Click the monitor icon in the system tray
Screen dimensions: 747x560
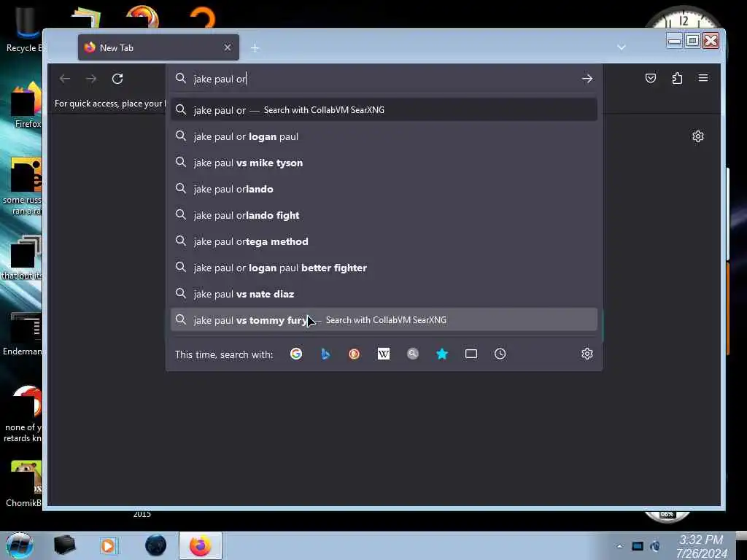click(x=638, y=547)
